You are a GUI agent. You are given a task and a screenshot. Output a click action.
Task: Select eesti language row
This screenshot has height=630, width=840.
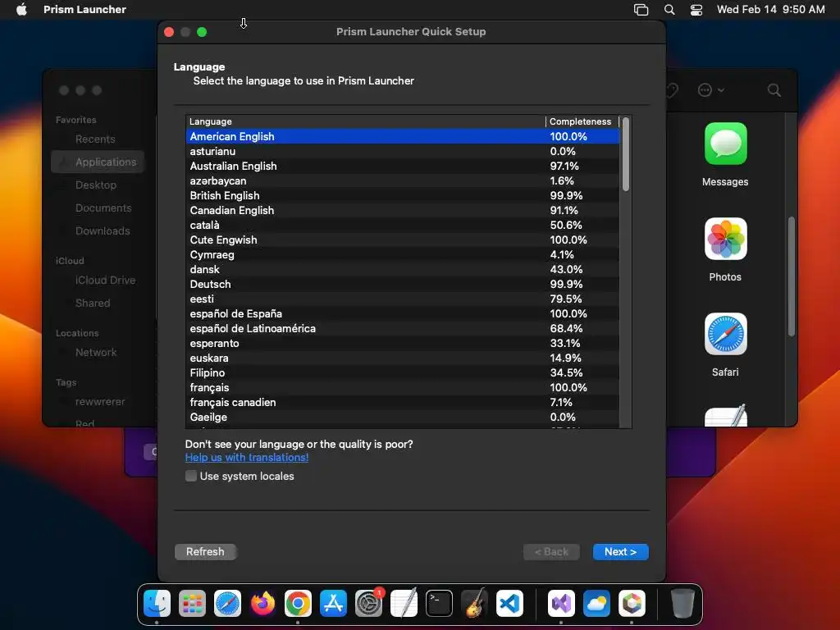[403, 299]
